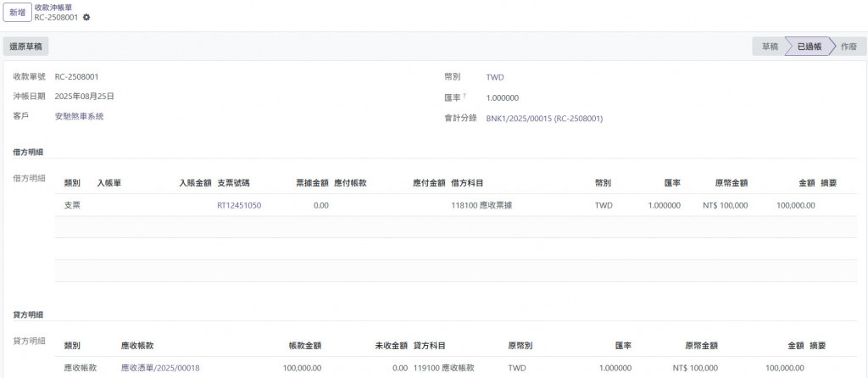Image resolution: width=868 pixels, height=378 pixels.
Task: Open the gear actions menu beside RC-2508001
Action: 86,17
